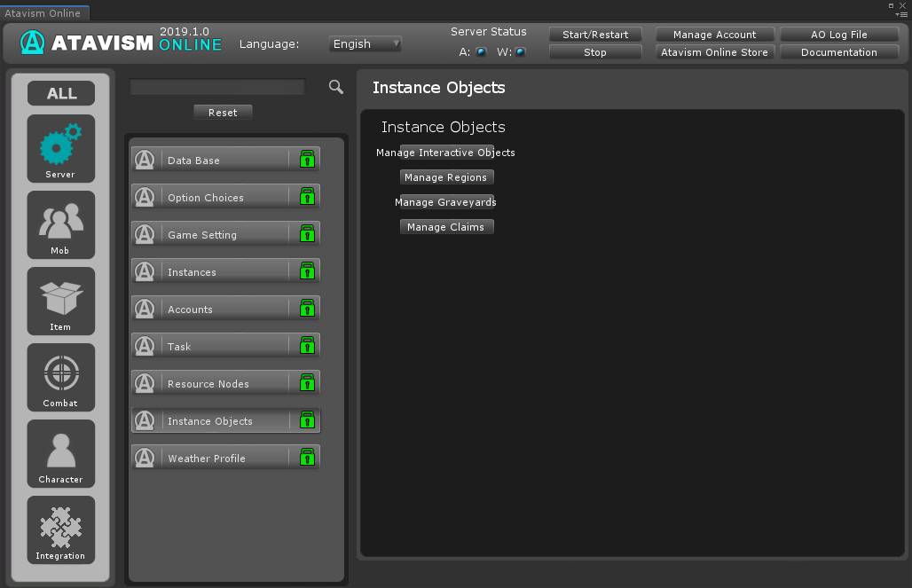This screenshot has height=588, width=912.
Task: Click the Reset button below search
Action: coord(223,113)
